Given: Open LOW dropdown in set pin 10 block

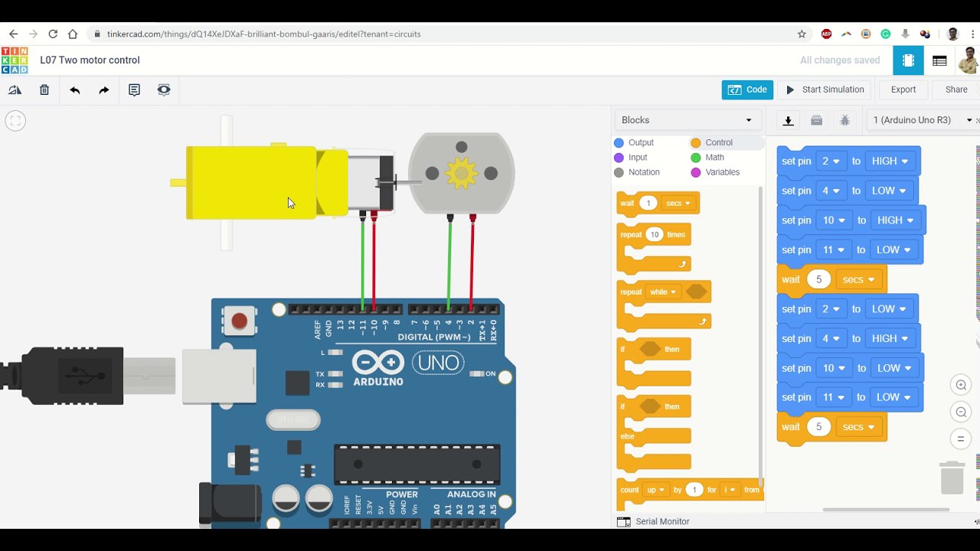Looking at the screenshot, I should coord(893,368).
